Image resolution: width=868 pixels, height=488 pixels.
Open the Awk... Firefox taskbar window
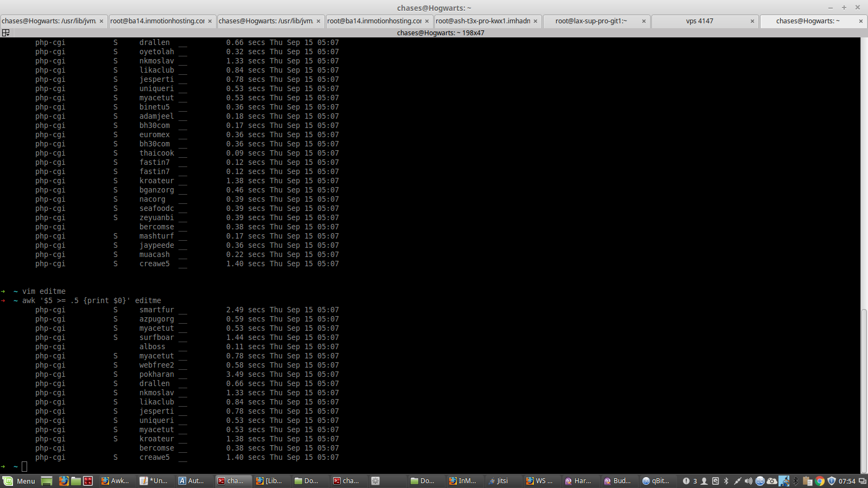(x=115, y=481)
